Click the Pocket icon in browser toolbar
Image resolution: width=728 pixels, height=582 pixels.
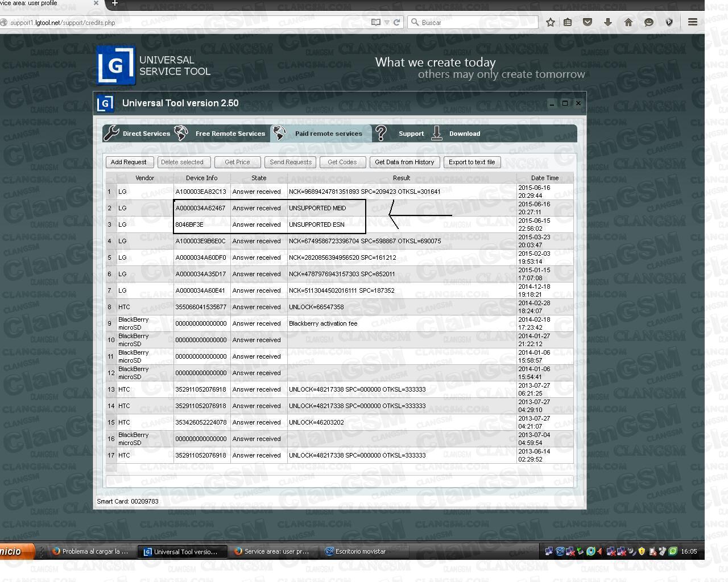click(x=588, y=22)
